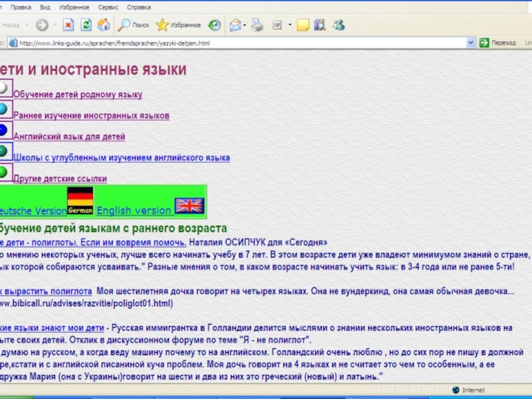532x399 pixels.
Task: Click the German flag image
Action: (80, 201)
